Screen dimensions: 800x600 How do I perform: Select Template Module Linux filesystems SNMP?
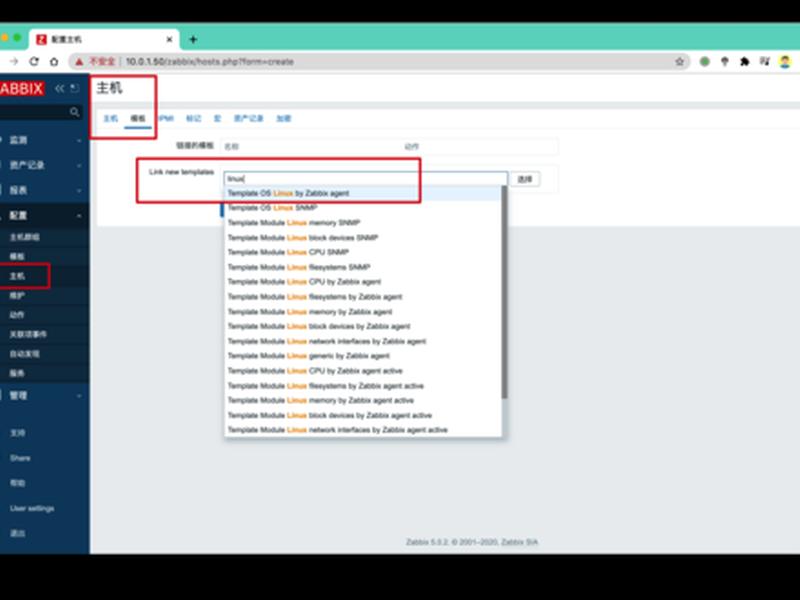pyautogui.click(x=362, y=267)
